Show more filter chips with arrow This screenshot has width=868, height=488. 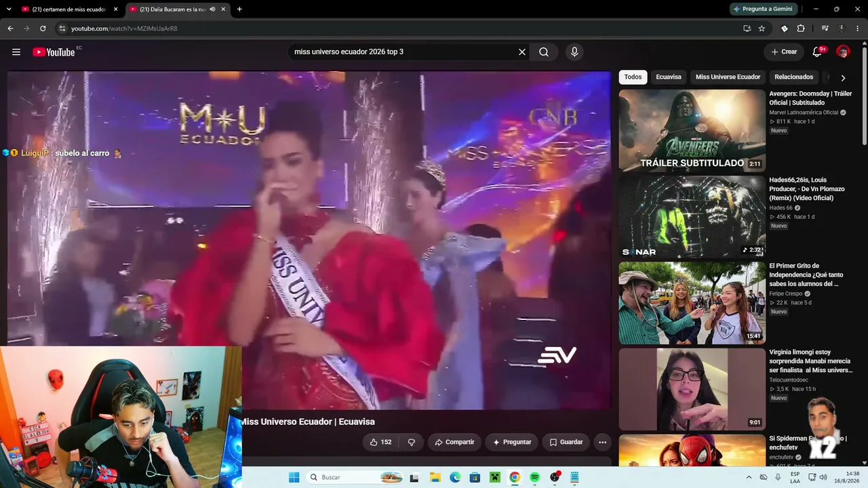[843, 77]
